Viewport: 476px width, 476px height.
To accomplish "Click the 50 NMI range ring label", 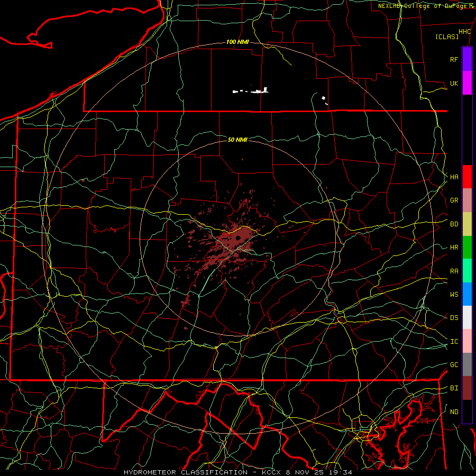I will click(237, 140).
